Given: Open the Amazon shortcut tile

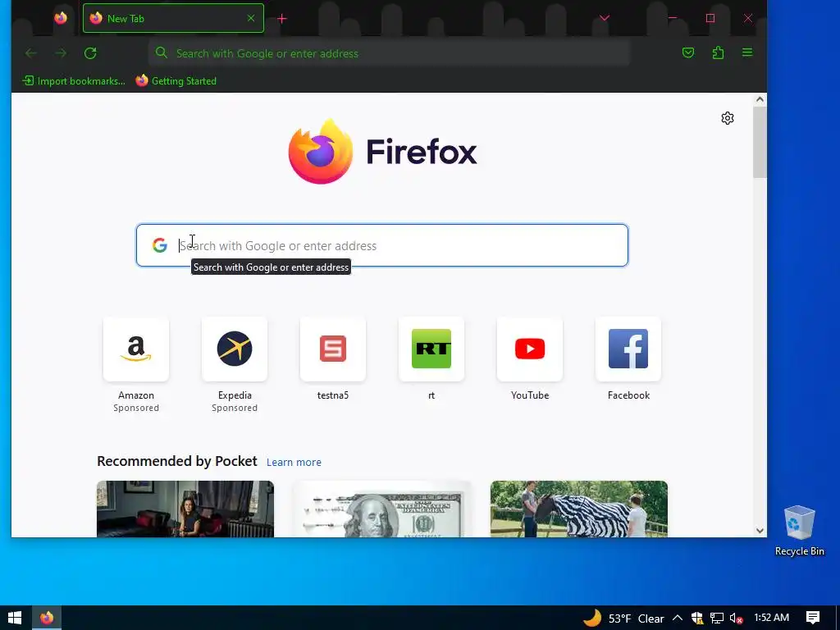Looking at the screenshot, I should pos(136,349).
